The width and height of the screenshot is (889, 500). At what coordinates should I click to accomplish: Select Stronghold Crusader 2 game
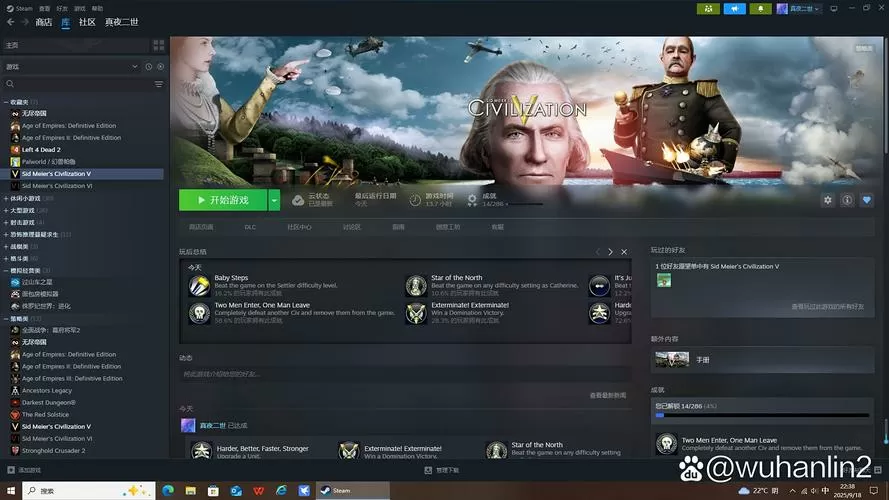pyautogui.click(x=53, y=451)
